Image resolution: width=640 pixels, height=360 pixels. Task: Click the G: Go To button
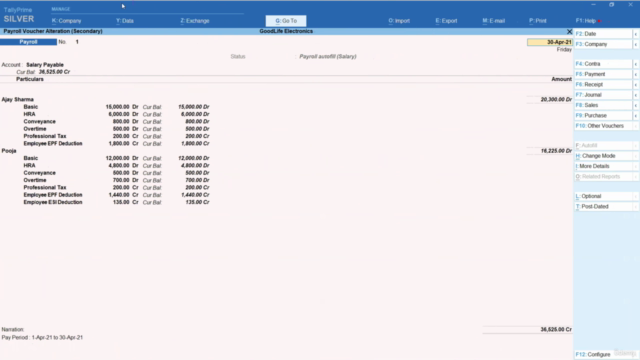click(286, 21)
